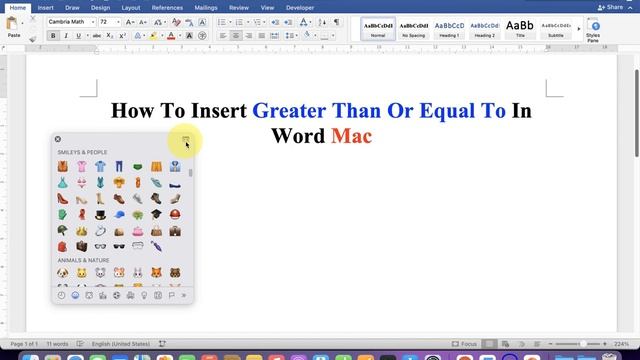640x360 pixels.
Task: Select the Flags emoji category
Action: point(172,295)
